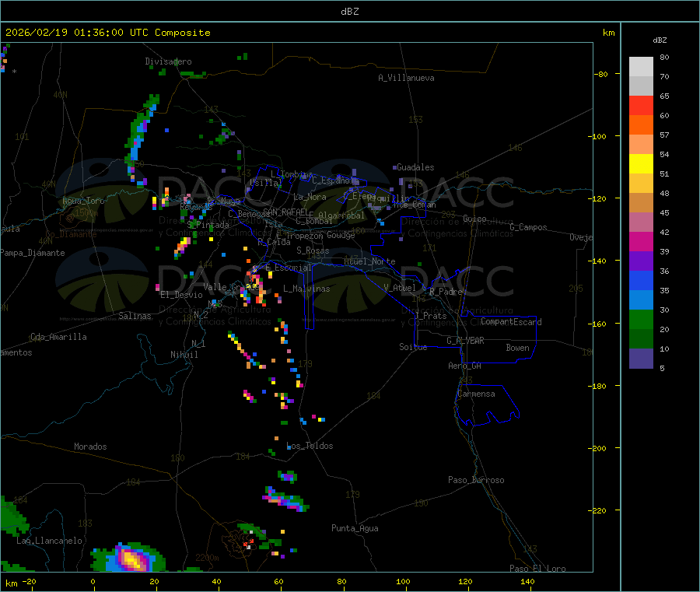Click the 100 km horizontal axis tick
Image resolution: width=700 pixels, height=592 pixels.
click(x=403, y=581)
